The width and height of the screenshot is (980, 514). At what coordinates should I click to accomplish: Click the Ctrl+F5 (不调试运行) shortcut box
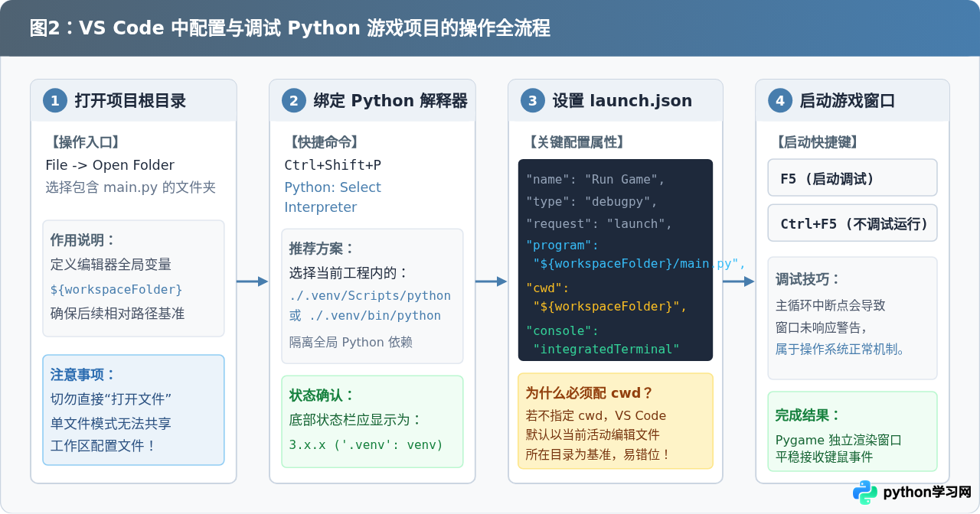coord(852,224)
